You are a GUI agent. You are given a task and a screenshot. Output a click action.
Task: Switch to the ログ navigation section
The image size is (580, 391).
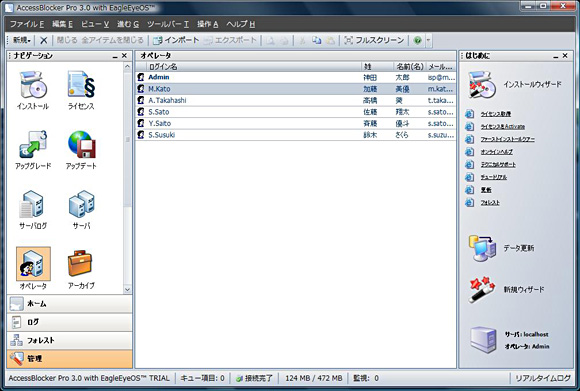pos(70,322)
